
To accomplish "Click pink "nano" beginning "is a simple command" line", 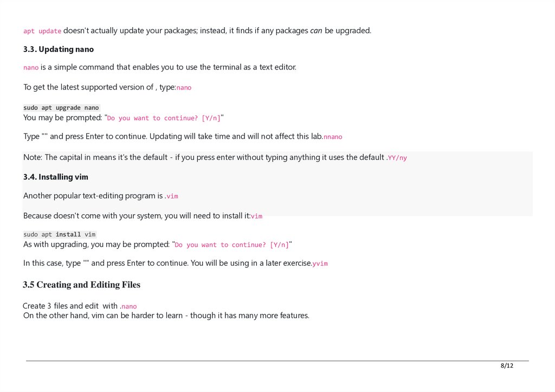I will (x=31, y=68).
